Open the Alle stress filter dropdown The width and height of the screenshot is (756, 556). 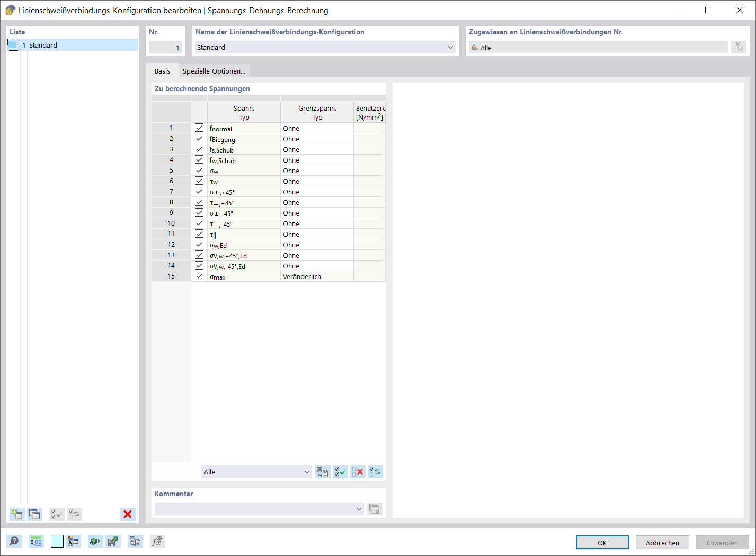307,472
